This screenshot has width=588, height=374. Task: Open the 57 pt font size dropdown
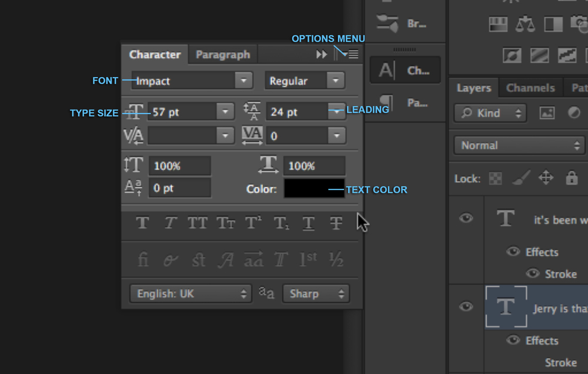(x=225, y=111)
